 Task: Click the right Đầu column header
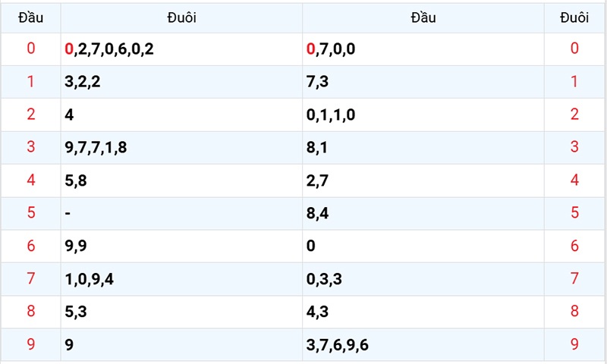tap(423, 17)
